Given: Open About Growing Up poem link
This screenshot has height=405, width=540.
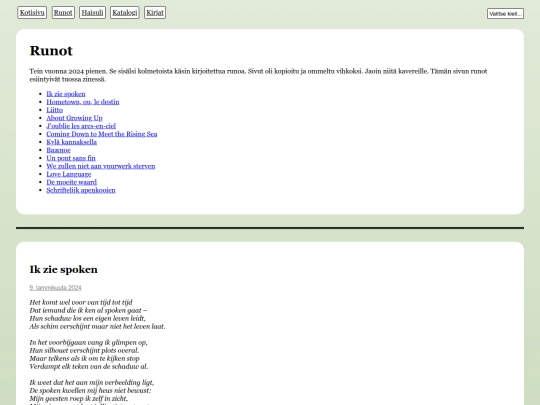Looking at the screenshot, I should coord(74,118).
